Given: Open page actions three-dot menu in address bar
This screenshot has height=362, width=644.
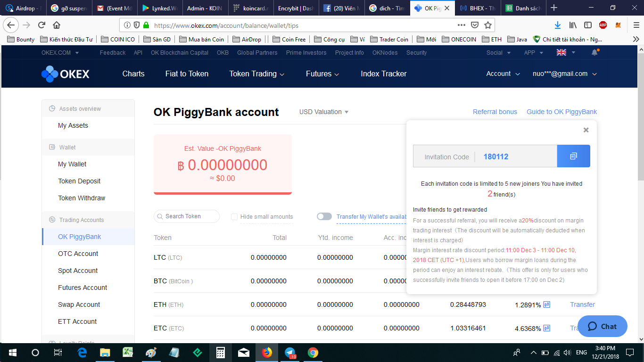Looking at the screenshot, I should [x=462, y=25].
